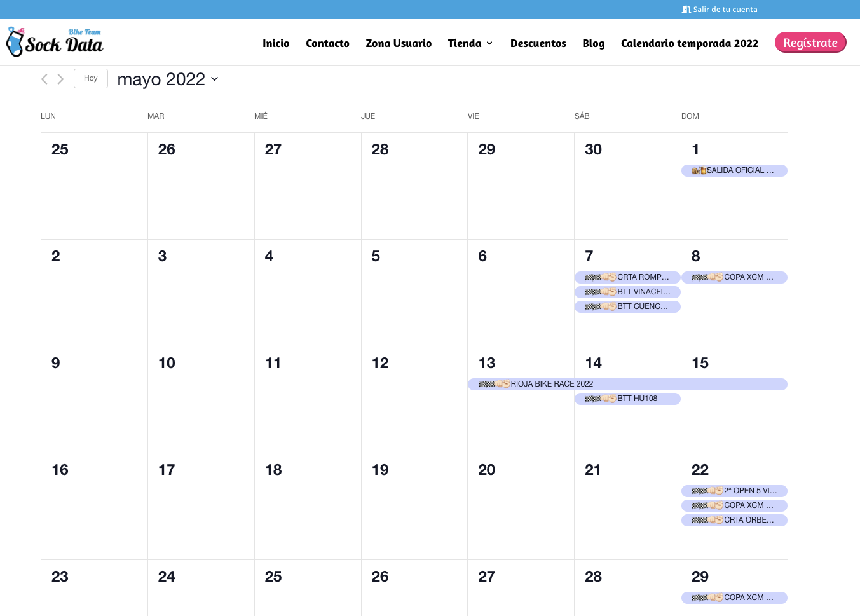This screenshot has height=616, width=860.
Task: Click flag icon on CRTA ROMP event
Action: [593, 277]
